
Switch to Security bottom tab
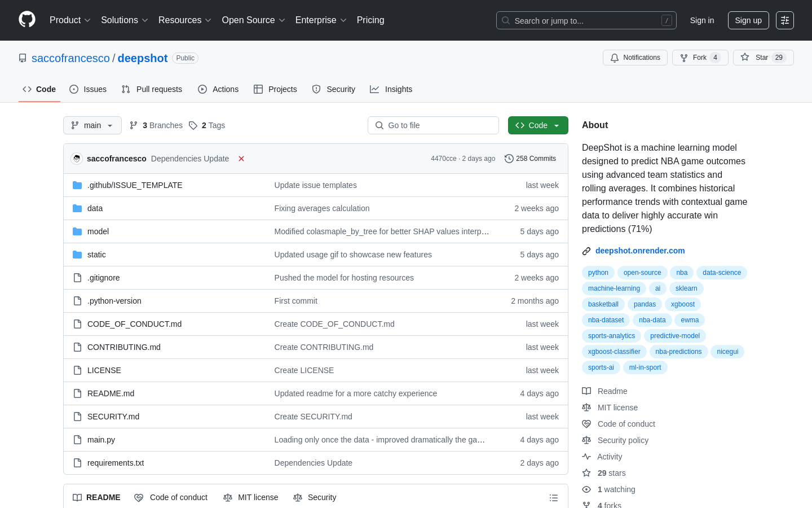click(315, 497)
